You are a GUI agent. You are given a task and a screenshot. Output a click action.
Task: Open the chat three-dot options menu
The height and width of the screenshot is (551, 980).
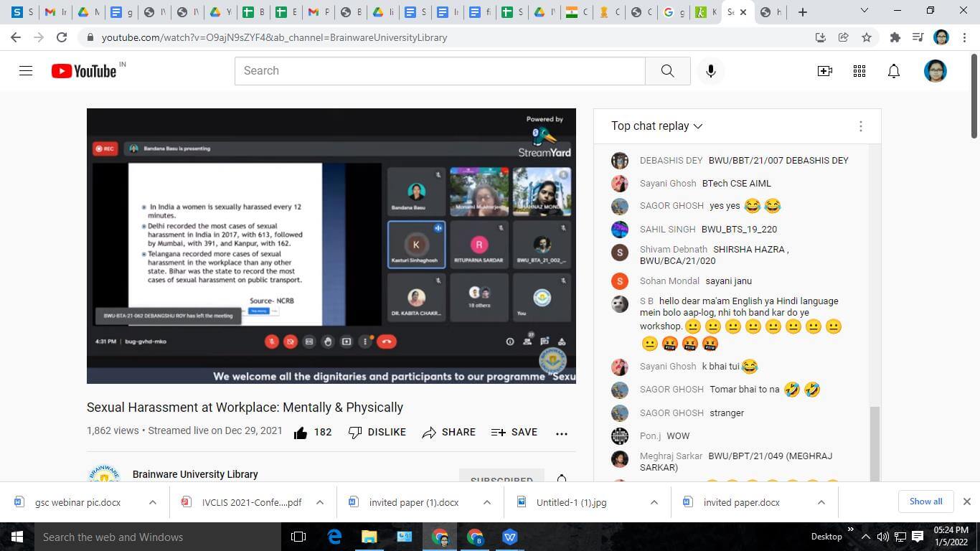tap(860, 126)
